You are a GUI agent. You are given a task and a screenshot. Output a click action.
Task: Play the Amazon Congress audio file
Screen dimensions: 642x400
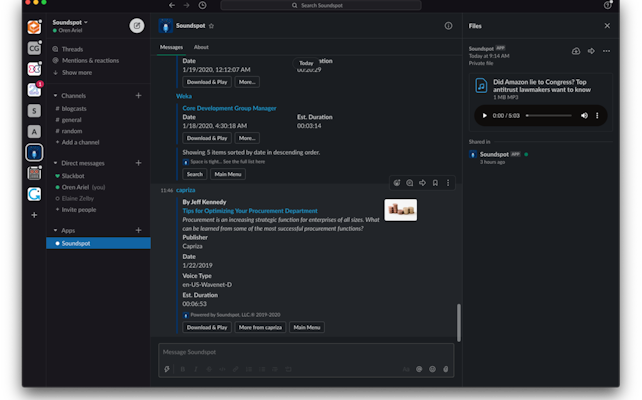coord(485,116)
